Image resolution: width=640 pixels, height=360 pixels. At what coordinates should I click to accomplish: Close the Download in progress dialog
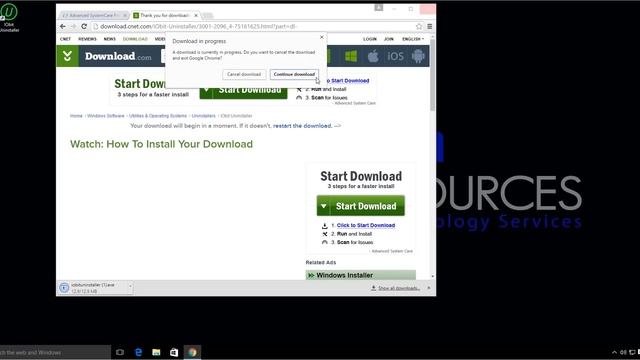pos(322,37)
